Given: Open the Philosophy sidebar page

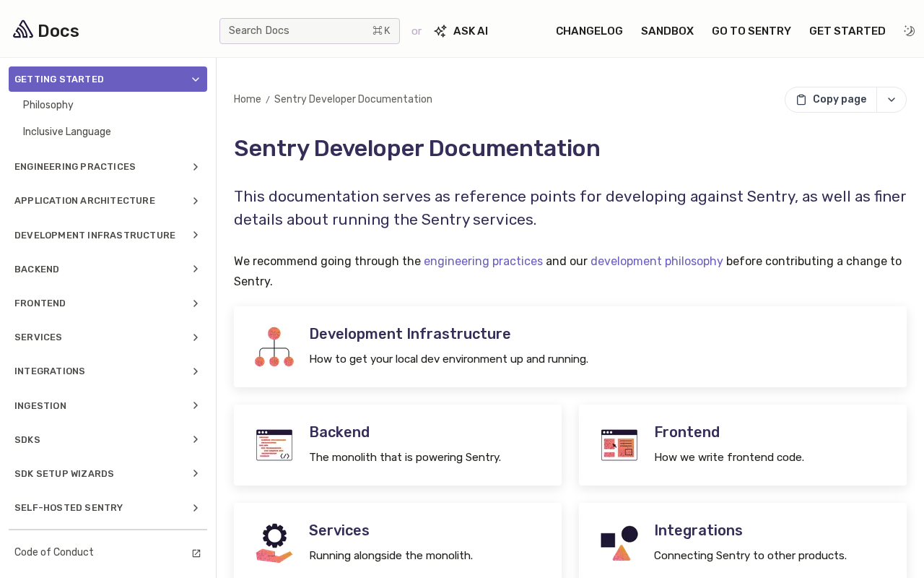Looking at the screenshot, I should pyautogui.click(x=48, y=105).
